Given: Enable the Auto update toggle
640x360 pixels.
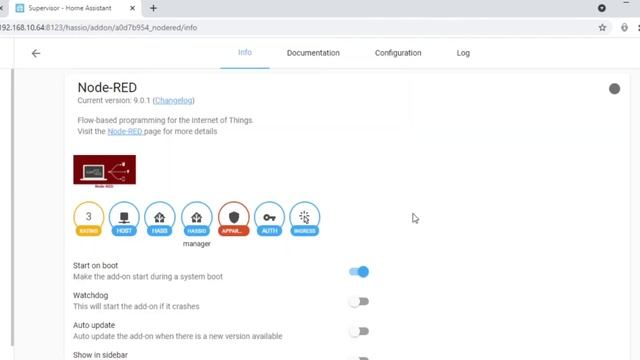Looking at the screenshot, I should 359,331.
